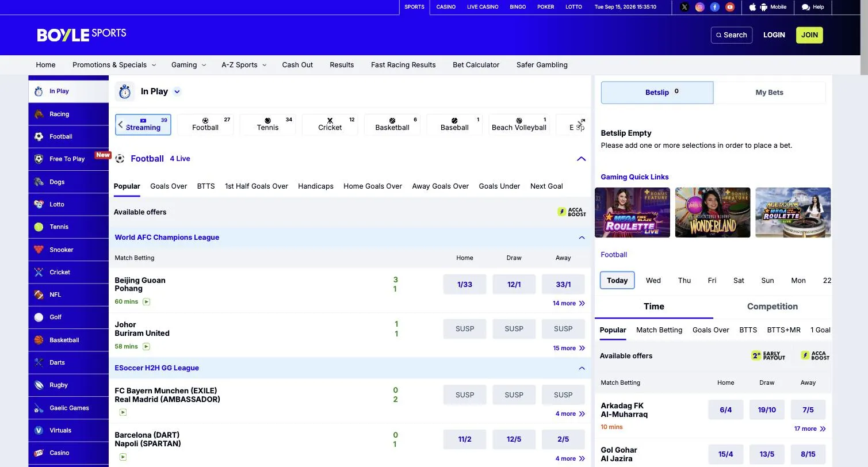Click the BoyleSports logo
The image size is (868, 467).
click(82, 35)
